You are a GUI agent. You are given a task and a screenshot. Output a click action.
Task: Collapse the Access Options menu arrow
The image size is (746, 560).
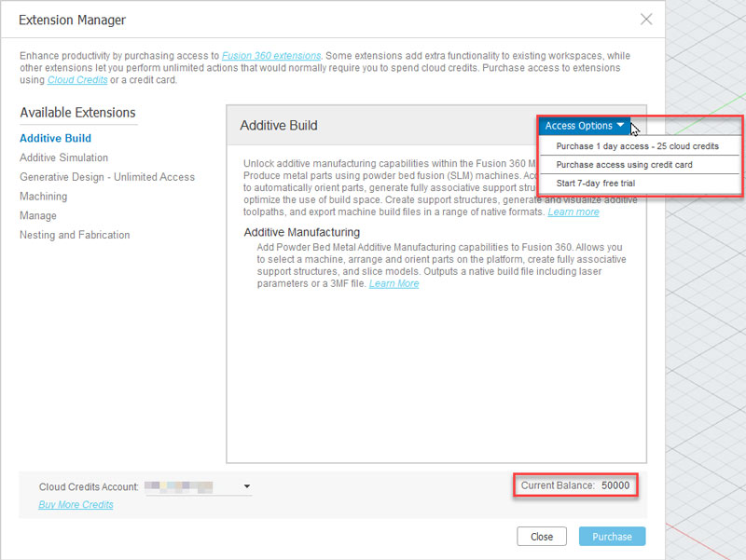[x=621, y=125]
